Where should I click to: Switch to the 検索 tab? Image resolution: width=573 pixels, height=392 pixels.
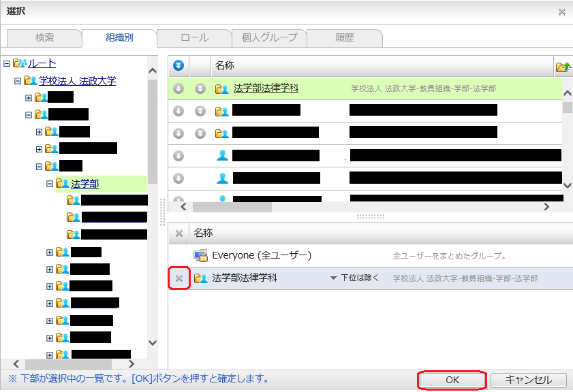click(44, 37)
